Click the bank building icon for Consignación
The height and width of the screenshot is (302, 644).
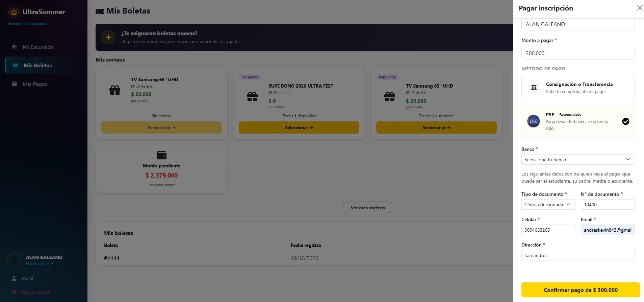pyautogui.click(x=534, y=87)
